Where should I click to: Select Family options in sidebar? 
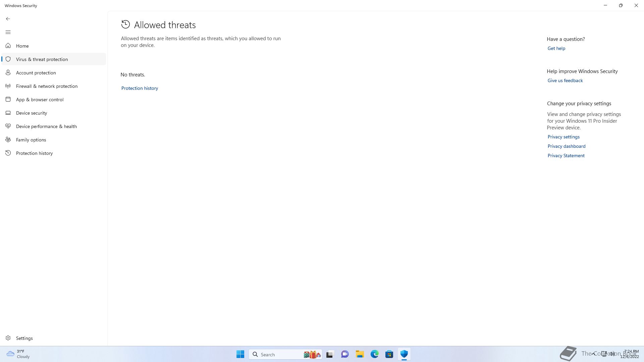coord(31,140)
